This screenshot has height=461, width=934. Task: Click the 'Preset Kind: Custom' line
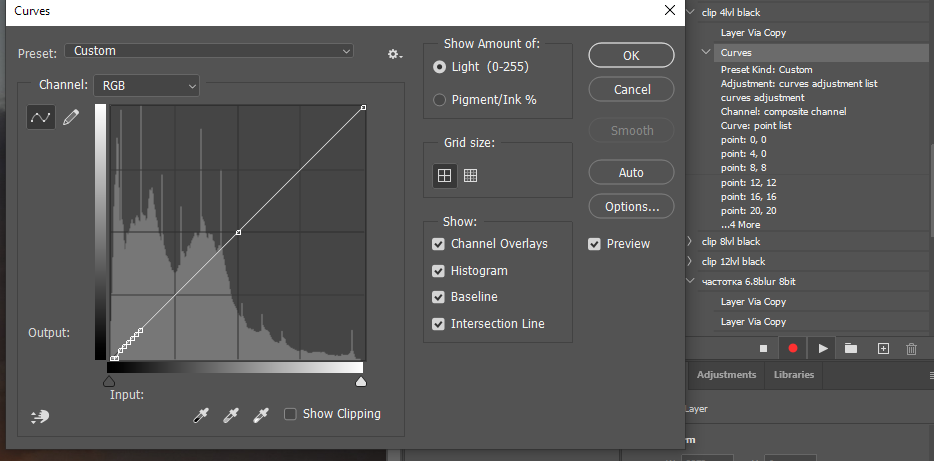(x=766, y=70)
